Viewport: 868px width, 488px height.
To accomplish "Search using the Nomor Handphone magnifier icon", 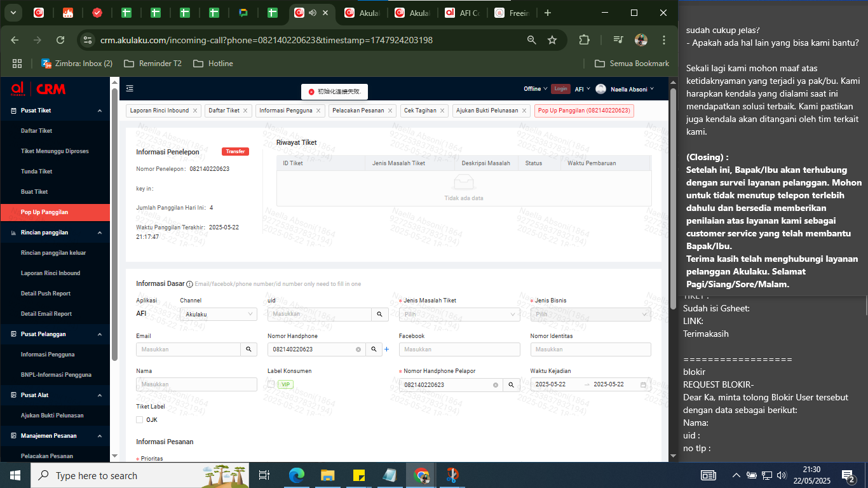I will point(374,349).
